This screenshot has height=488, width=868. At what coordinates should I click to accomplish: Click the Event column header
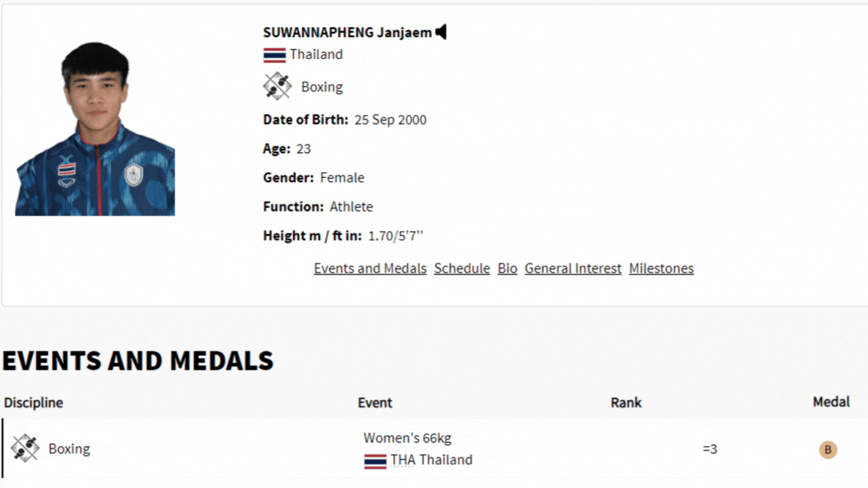(x=375, y=403)
